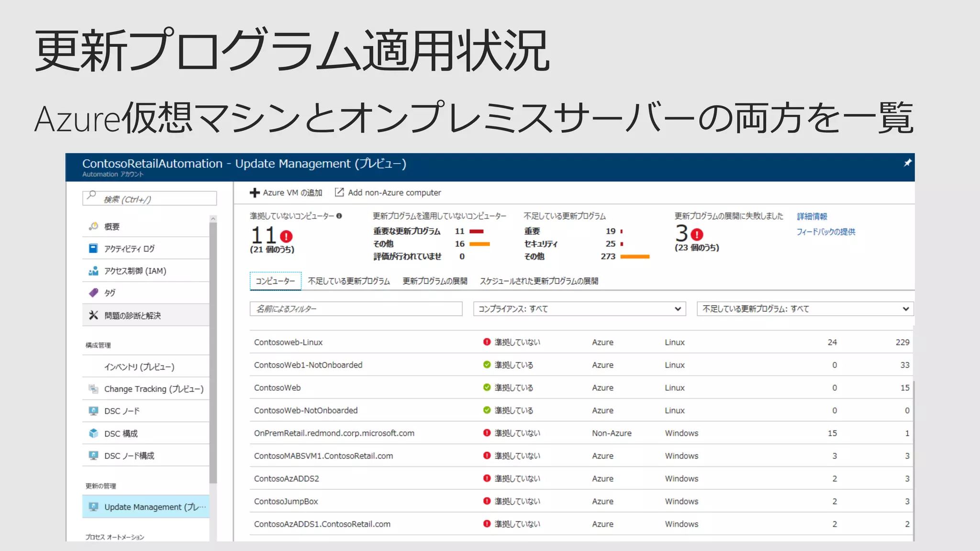980x551 pixels.
Task: Open Change Tracking (プレビュー)
Action: (154, 389)
